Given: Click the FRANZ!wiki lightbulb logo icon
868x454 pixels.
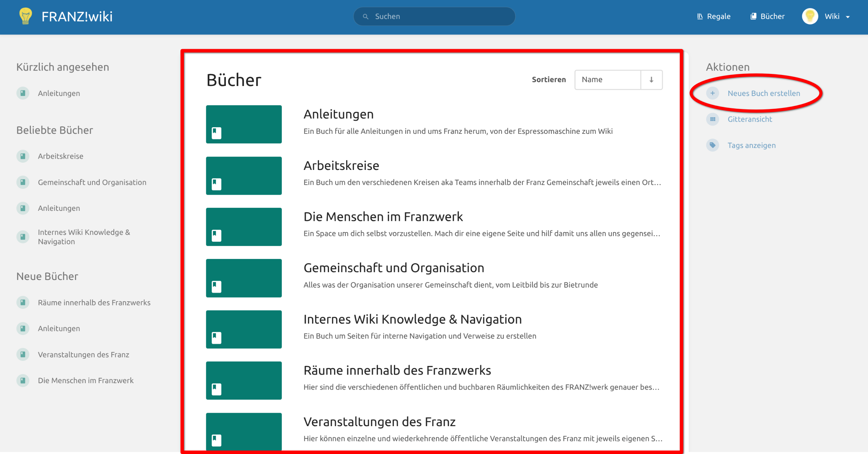Looking at the screenshot, I should point(26,16).
